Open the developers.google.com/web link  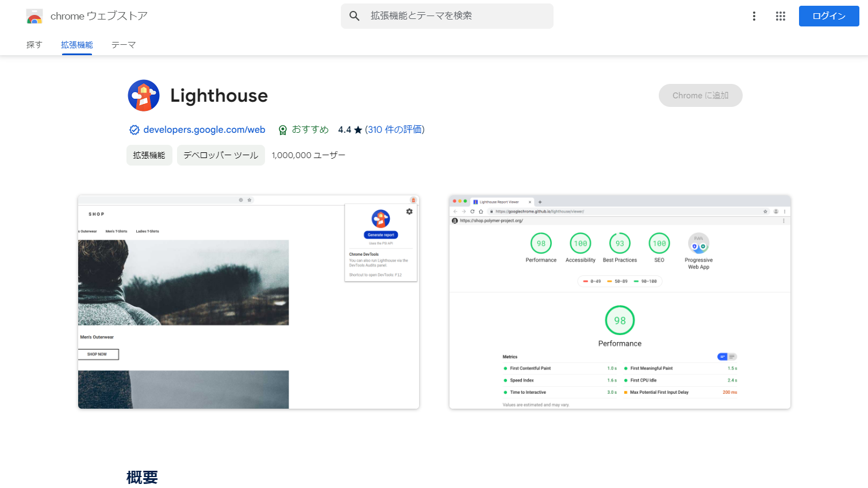pyautogui.click(x=204, y=130)
